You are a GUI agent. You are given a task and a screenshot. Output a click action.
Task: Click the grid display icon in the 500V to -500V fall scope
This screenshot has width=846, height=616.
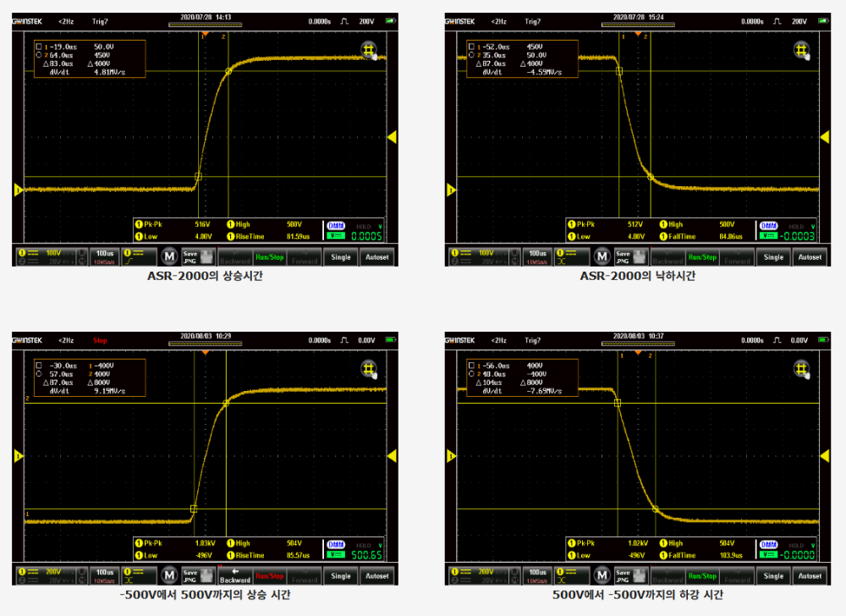click(802, 370)
